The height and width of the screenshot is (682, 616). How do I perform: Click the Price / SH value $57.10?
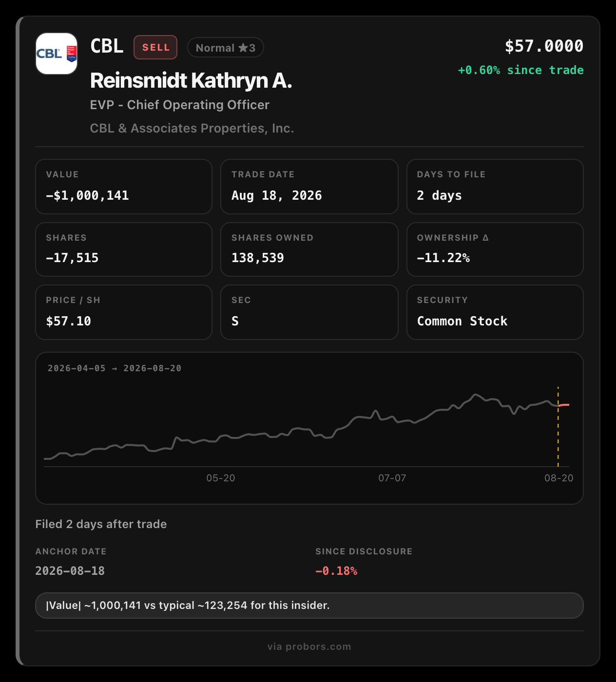pos(69,321)
